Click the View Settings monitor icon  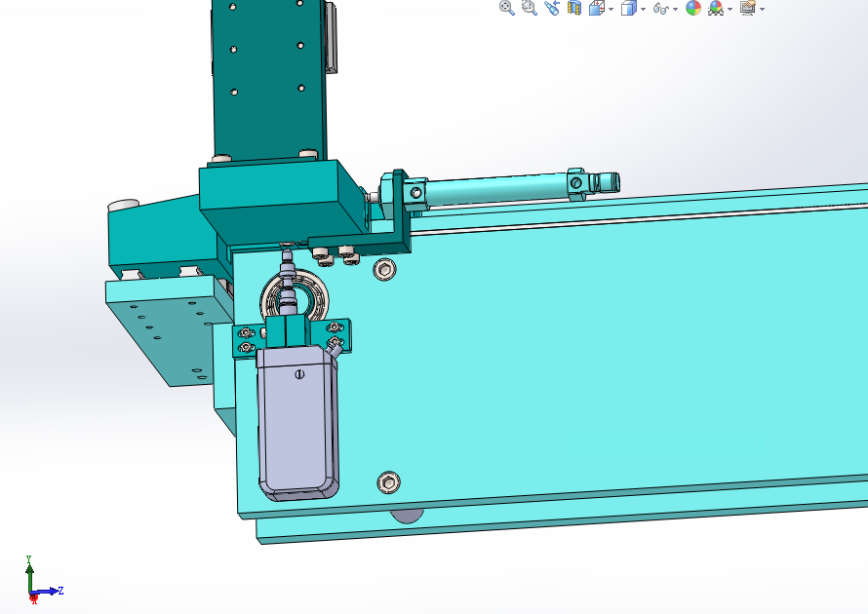pos(748,8)
